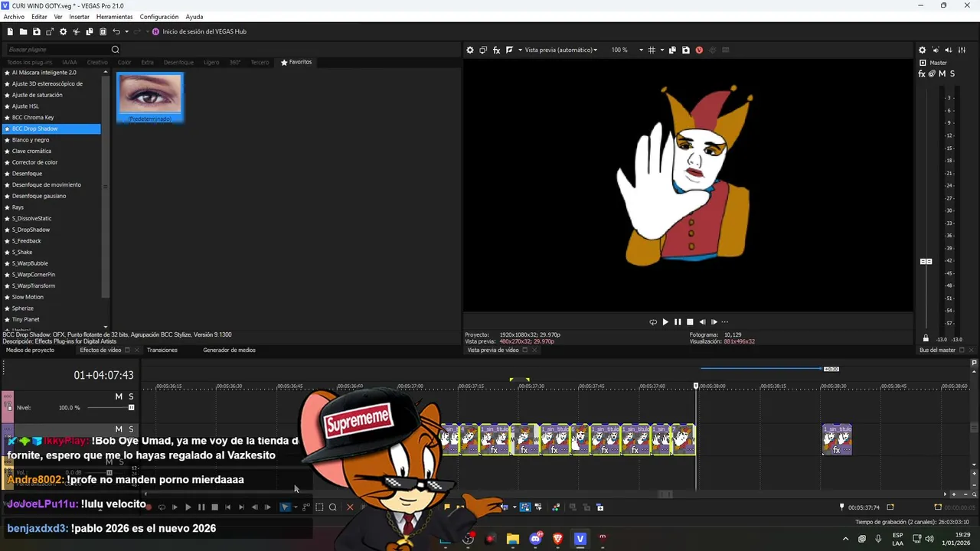Image resolution: width=980 pixels, height=551 pixels.
Task: Switch to the Generador de medios tab
Action: click(229, 350)
